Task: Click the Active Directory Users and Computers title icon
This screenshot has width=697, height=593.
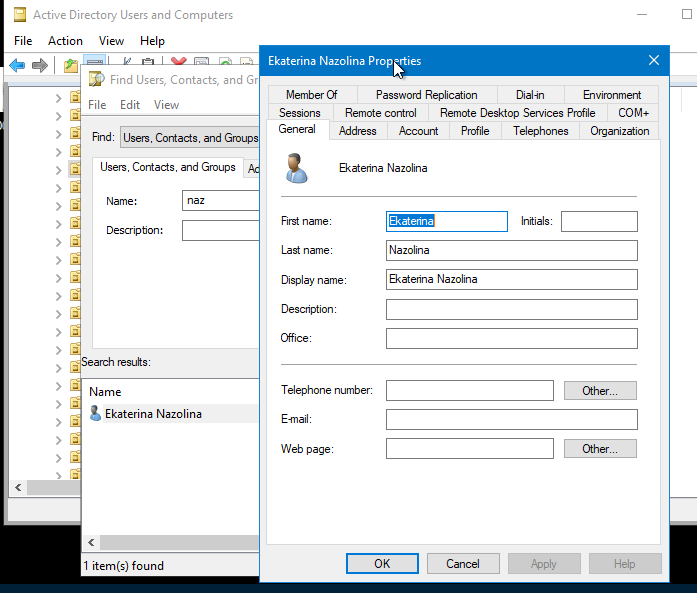Action: coord(20,15)
